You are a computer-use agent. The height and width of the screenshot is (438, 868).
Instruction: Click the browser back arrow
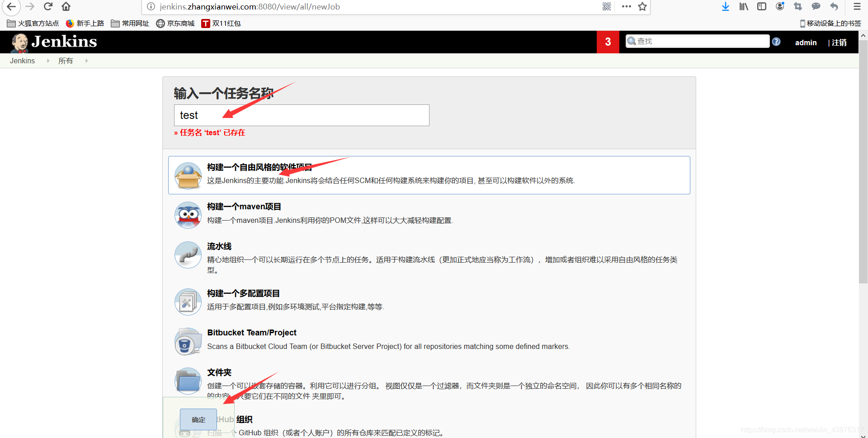(11, 6)
